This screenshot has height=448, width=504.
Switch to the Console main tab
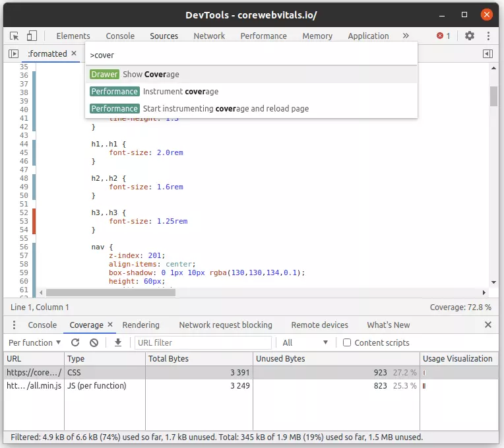[x=120, y=36]
